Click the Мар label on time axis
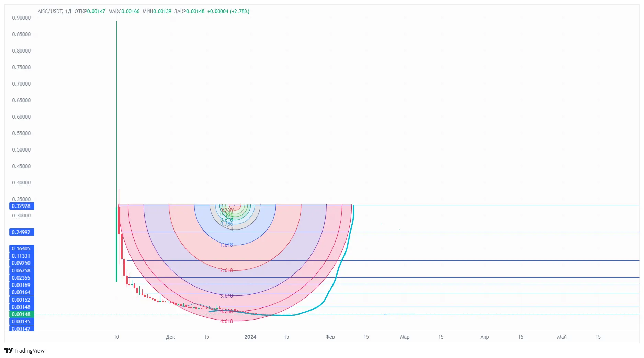The width and height of the screenshot is (644, 358). click(405, 337)
